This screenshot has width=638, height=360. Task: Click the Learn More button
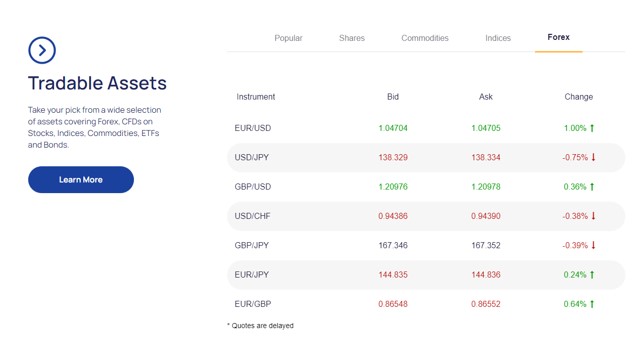[x=81, y=179]
